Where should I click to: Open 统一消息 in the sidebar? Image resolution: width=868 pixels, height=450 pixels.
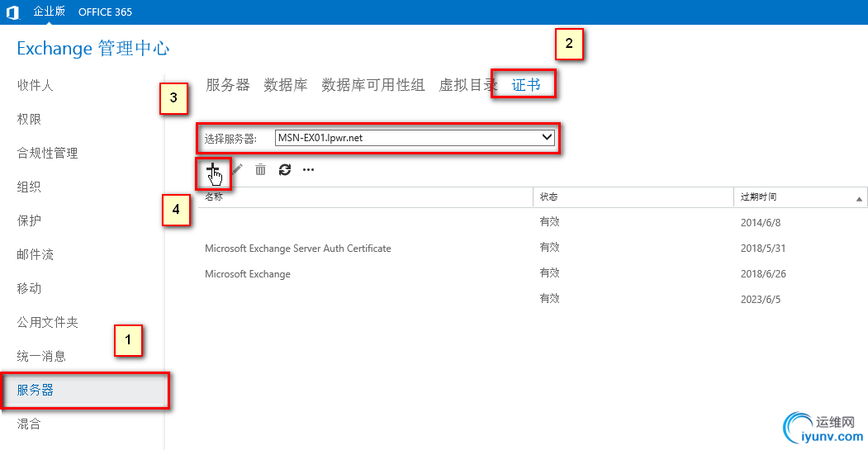point(41,356)
